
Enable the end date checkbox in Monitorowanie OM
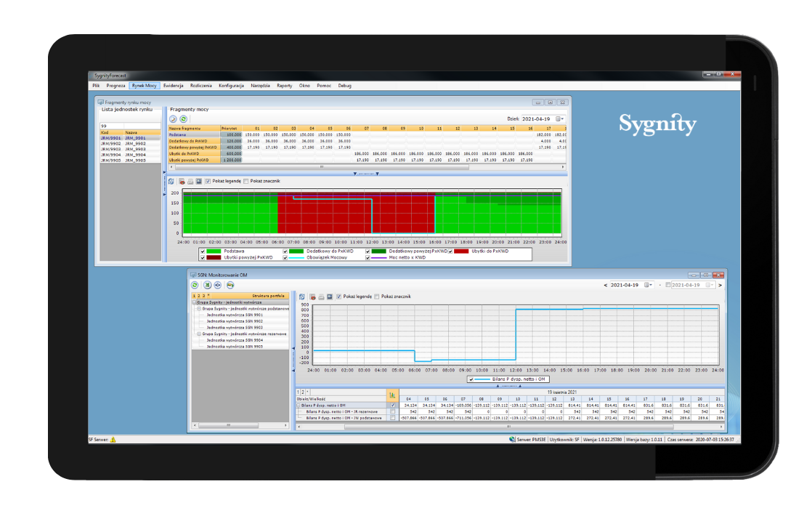[668, 285]
